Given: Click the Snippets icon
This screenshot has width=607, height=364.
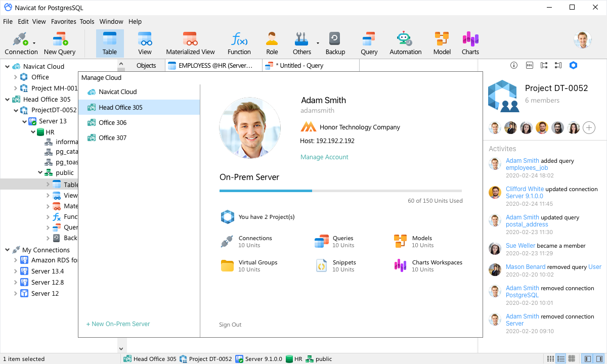Looking at the screenshot, I should pyautogui.click(x=321, y=265).
